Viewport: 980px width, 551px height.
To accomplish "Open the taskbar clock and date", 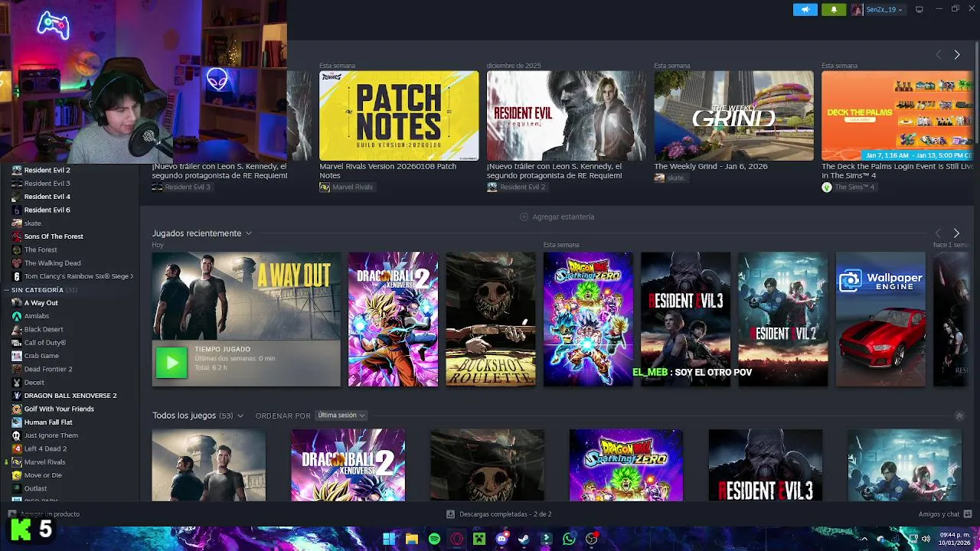I will point(953,539).
